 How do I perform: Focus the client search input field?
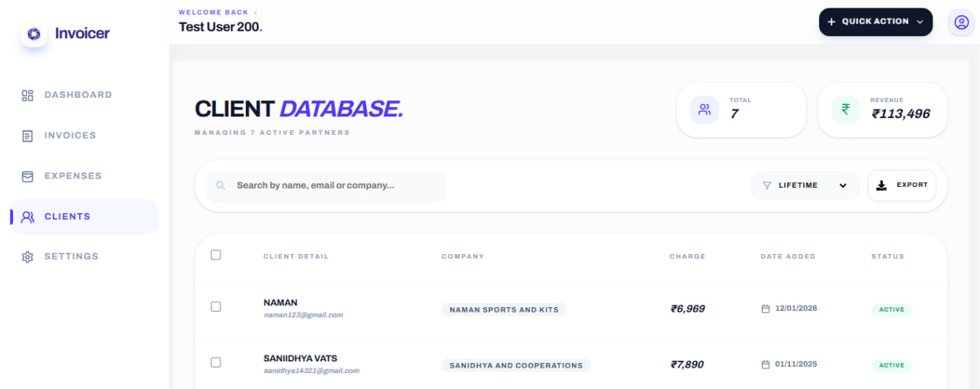(x=325, y=185)
